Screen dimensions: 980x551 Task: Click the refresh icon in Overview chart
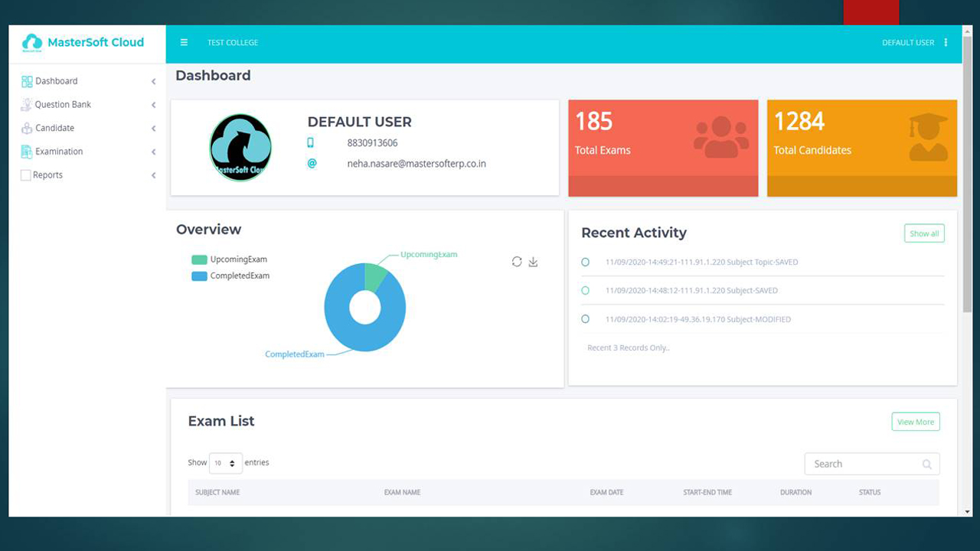coord(517,262)
